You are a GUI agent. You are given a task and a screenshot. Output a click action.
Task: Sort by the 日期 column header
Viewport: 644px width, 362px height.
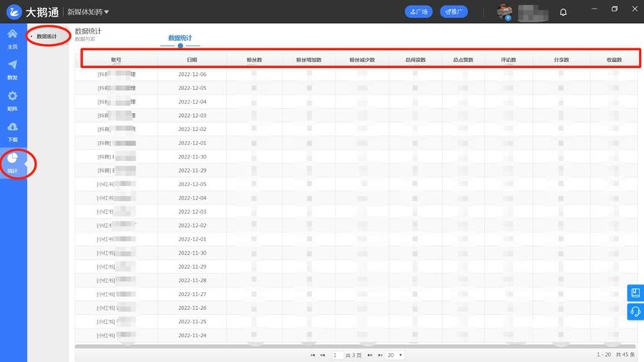click(192, 60)
